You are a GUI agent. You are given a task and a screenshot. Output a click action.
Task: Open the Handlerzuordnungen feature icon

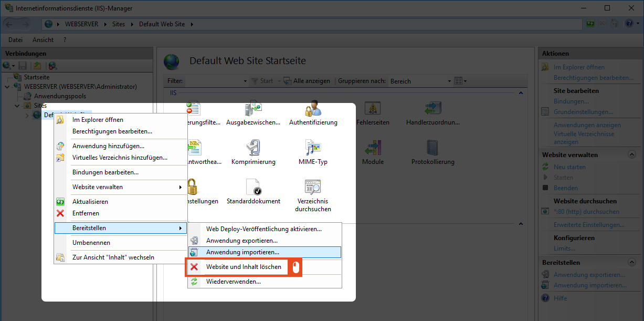click(x=432, y=110)
